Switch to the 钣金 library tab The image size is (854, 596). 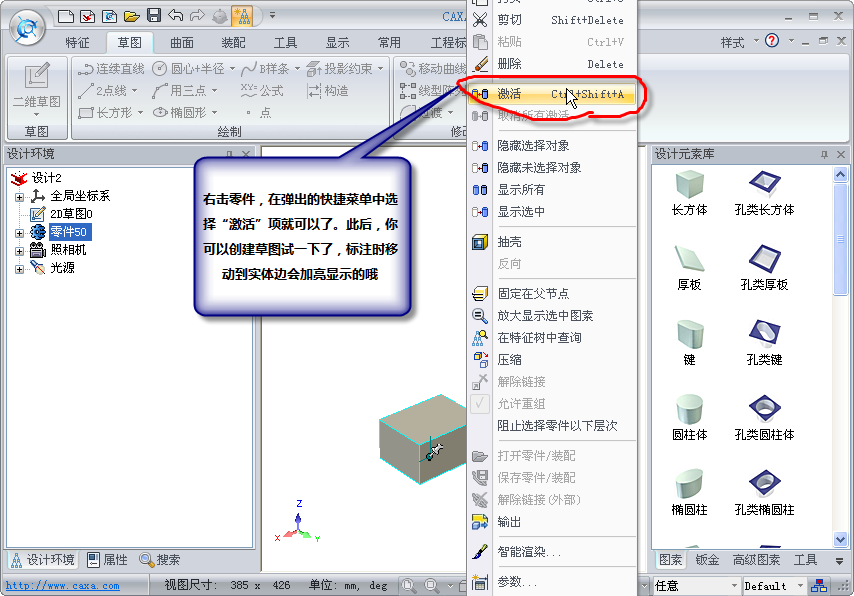click(707, 559)
